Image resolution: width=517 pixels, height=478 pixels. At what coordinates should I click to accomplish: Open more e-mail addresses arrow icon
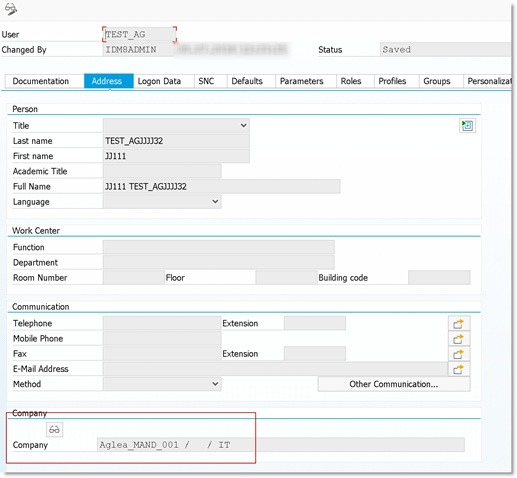[459, 369]
